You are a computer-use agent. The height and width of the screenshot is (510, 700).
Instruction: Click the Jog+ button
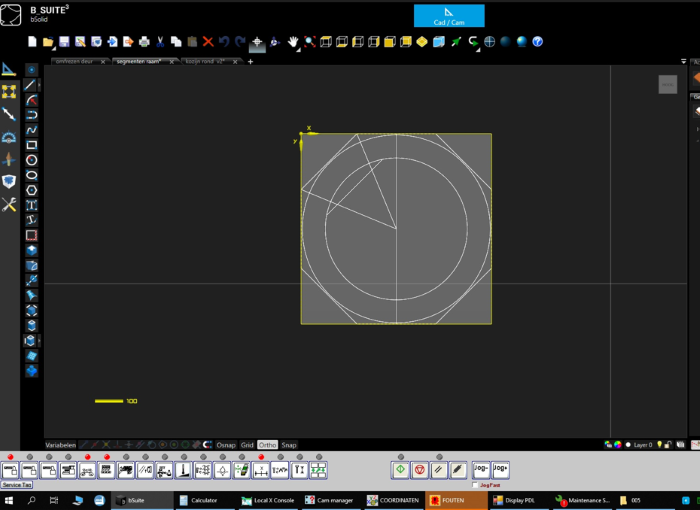(500, 470)
